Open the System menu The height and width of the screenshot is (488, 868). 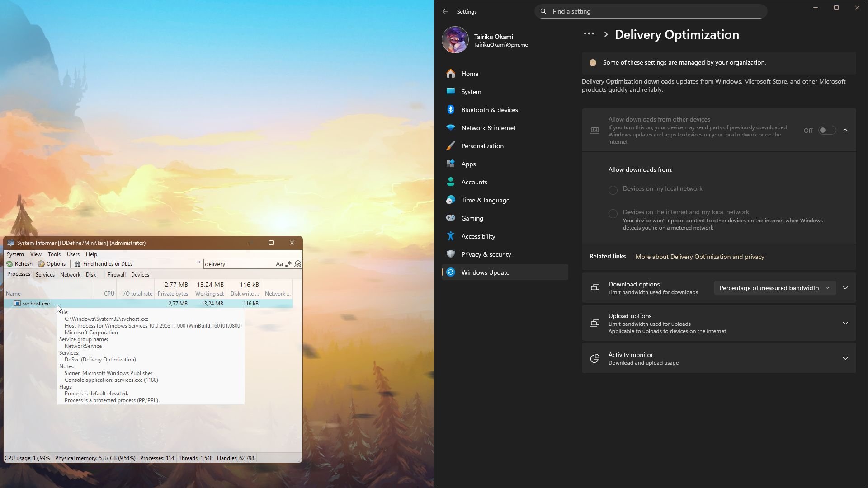tap(15, 254)
